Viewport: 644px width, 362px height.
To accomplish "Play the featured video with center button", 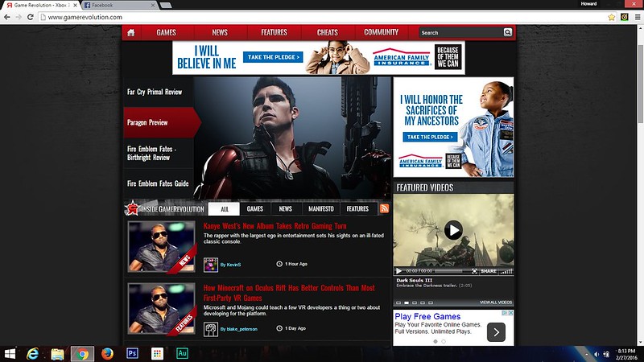I will [x=453, y=230].
